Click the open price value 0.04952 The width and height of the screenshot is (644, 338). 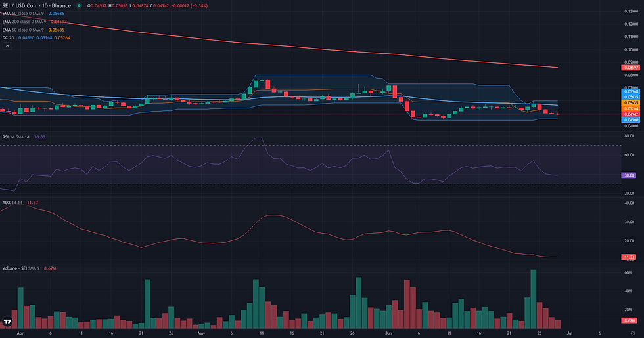[99, 6]
